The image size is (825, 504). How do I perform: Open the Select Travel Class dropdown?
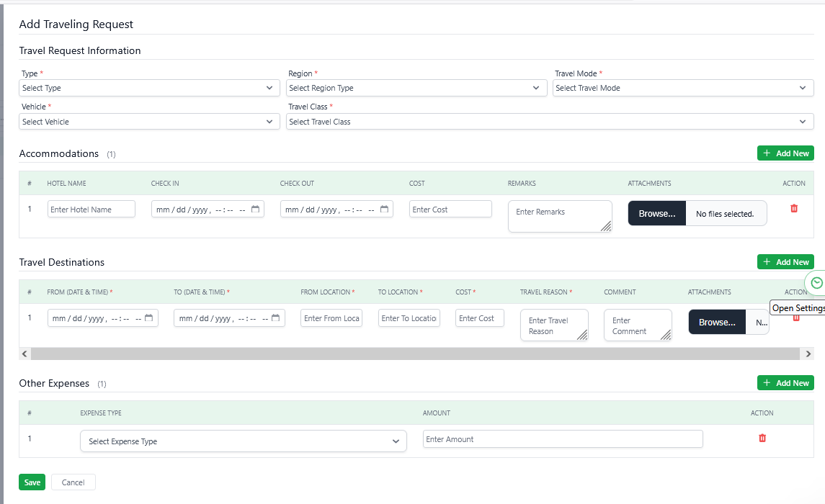click(x=550, y=122)
